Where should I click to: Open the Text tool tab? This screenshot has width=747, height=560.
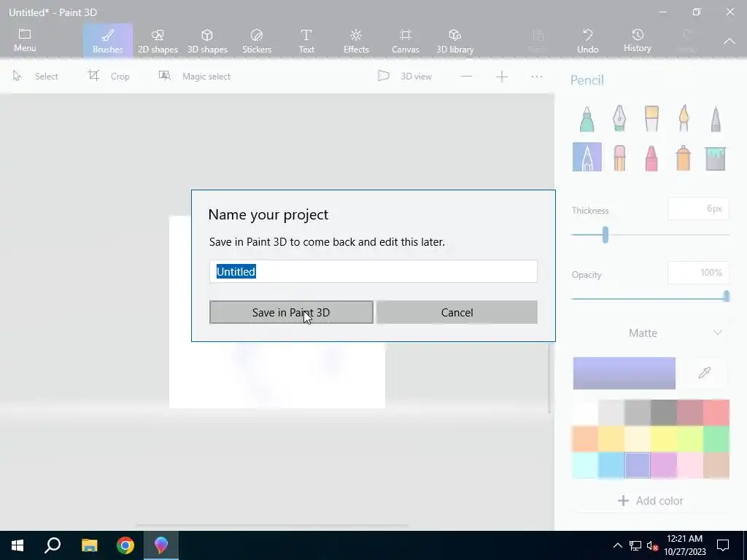(306, 41)
